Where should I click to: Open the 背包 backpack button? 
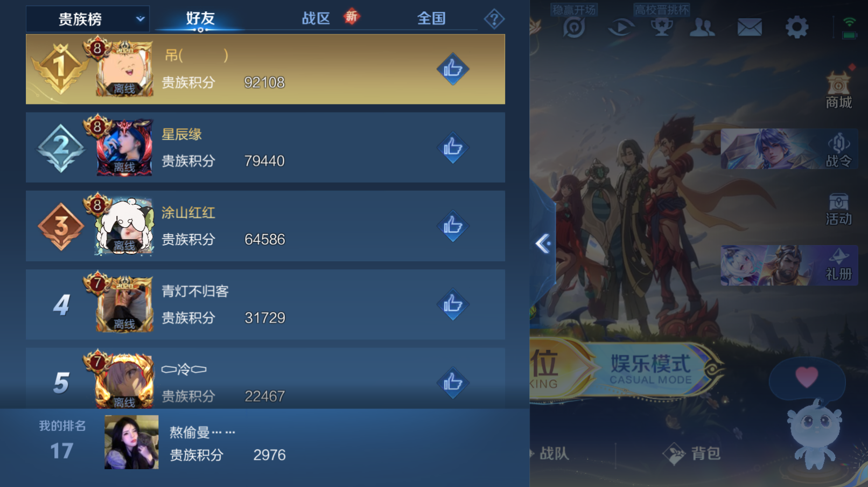coord(692,454)
